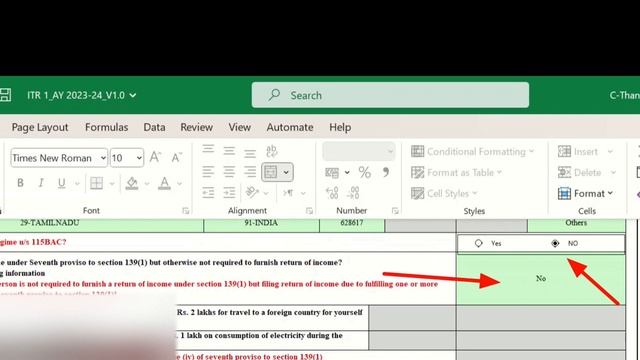Screen dimensions: 640x360
Task: Select the 628617 pincode cell
Action: [x=352, y=225]
